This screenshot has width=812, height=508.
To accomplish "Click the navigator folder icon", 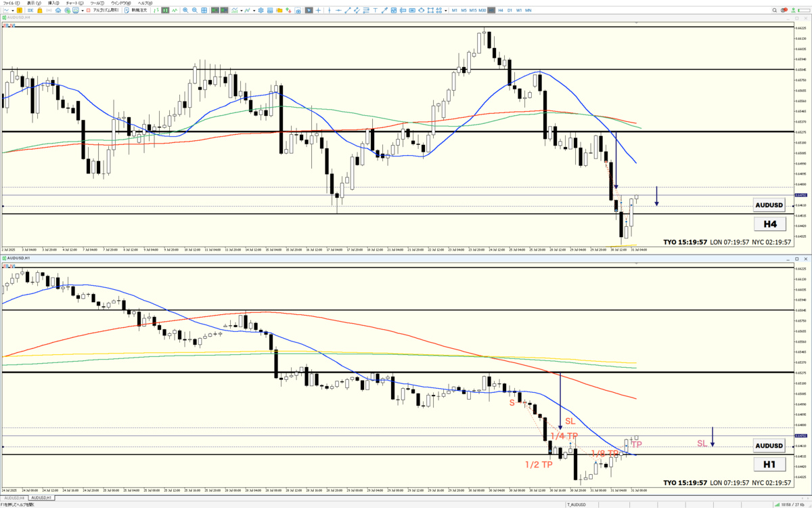I will click(x=279, y=10).
